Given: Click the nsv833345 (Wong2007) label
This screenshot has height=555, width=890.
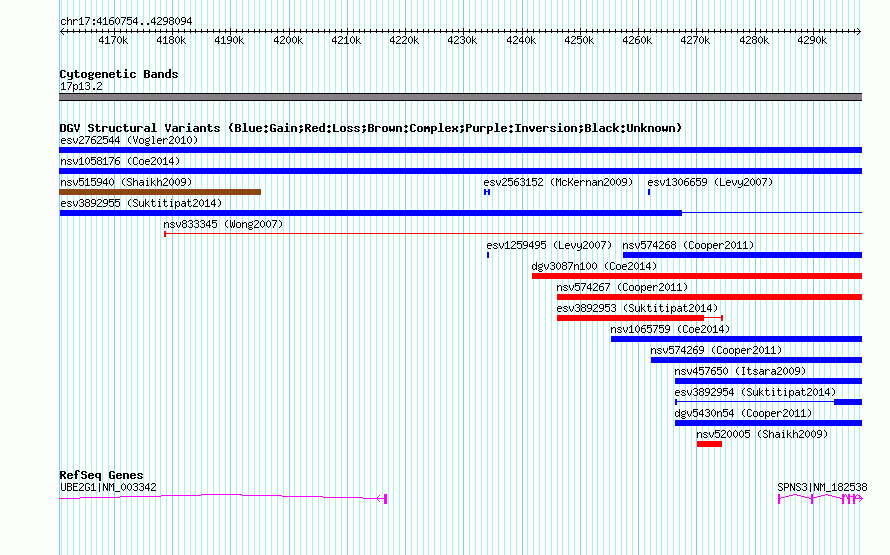Looking at the screenshot, I should click(223, 224).
